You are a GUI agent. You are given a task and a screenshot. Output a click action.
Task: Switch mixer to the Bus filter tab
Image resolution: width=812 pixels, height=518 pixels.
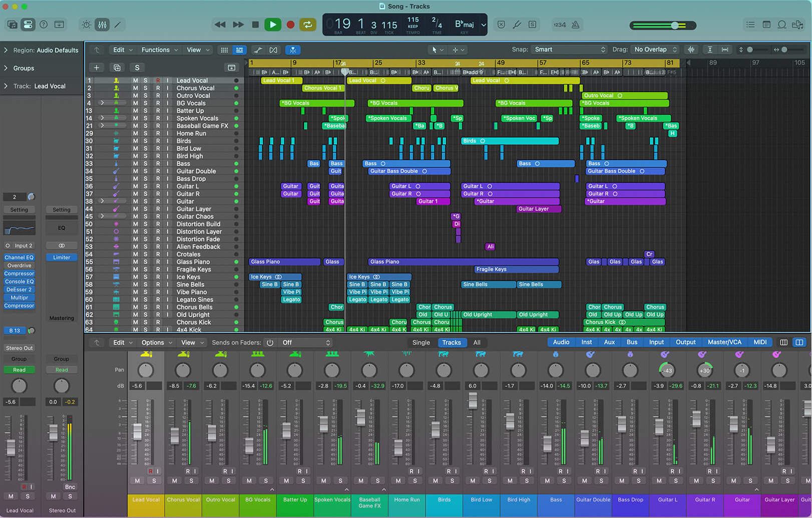tap(632, 342)
